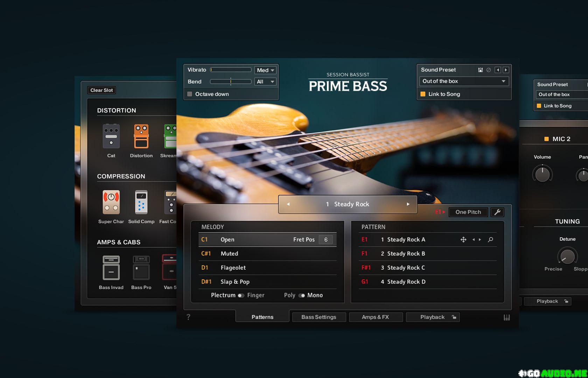Click the MIC 2 Volume knob
The width and height of the screenshot is (588, 378).
click(x=542, y=174)
